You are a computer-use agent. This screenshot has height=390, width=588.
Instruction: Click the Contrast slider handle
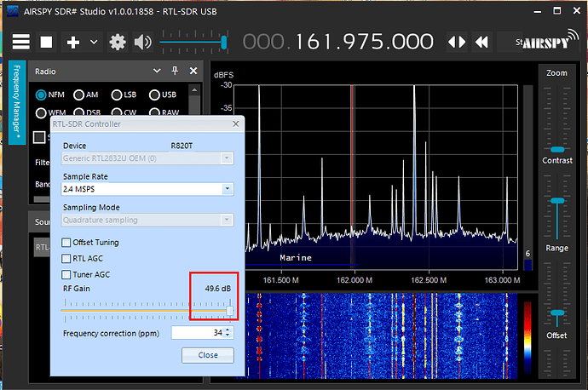(x=557, y=201)
